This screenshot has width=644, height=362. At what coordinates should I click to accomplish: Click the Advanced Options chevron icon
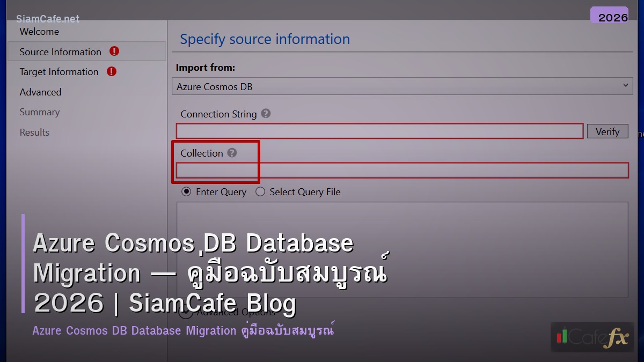tap(185, 312)
